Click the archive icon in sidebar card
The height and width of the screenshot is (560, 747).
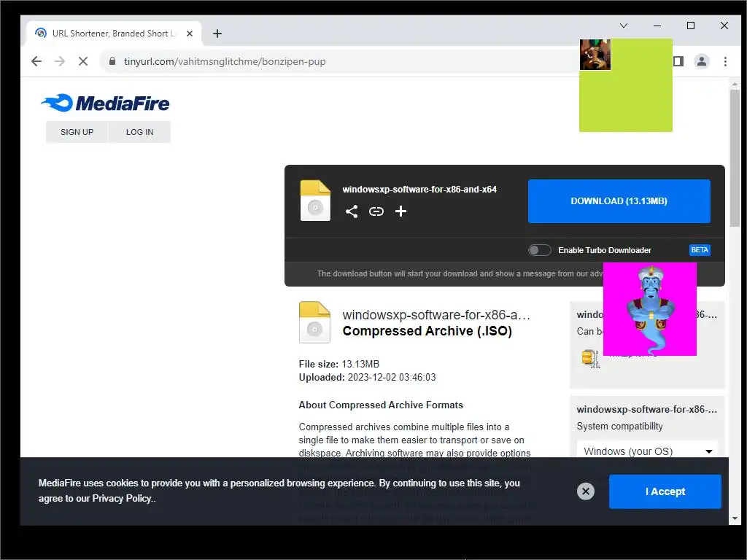(x=591, y=359)
